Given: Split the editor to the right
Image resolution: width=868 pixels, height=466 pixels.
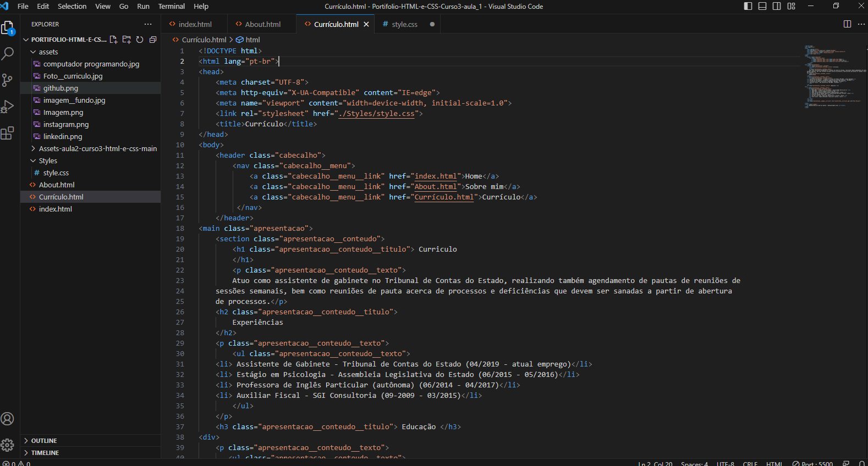Looking at the screenshot, I should pyautogui.click(x=847, y=24).
